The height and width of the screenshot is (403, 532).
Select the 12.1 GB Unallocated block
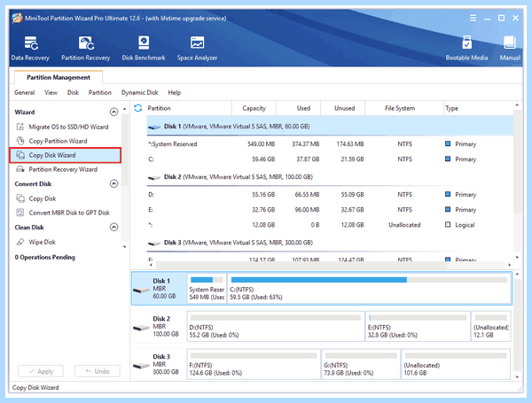tap(491, 327)
